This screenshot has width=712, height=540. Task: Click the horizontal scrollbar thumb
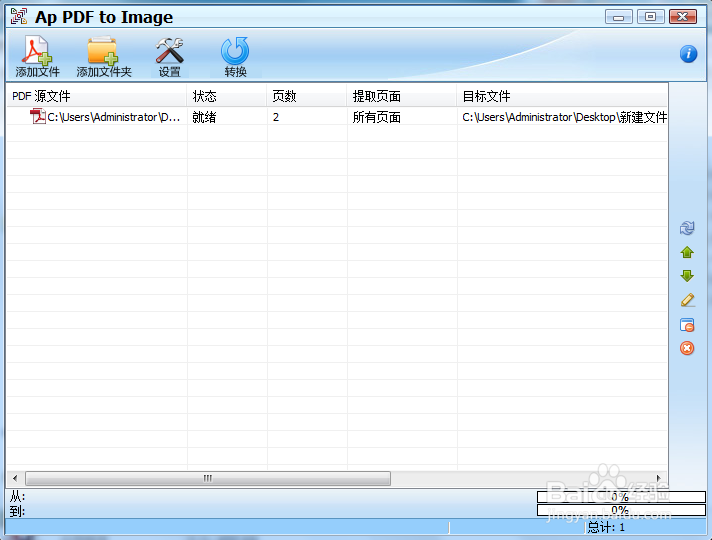pos(208,478)
